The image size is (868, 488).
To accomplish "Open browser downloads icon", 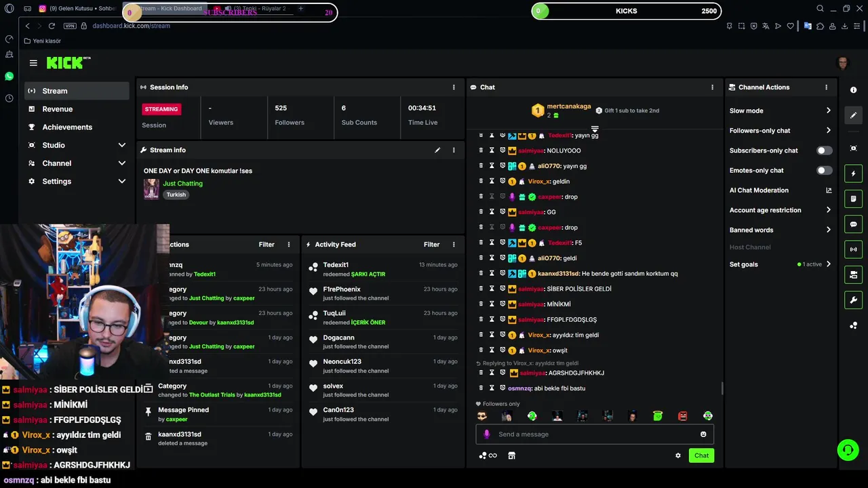I will click(x=845, y=26).
